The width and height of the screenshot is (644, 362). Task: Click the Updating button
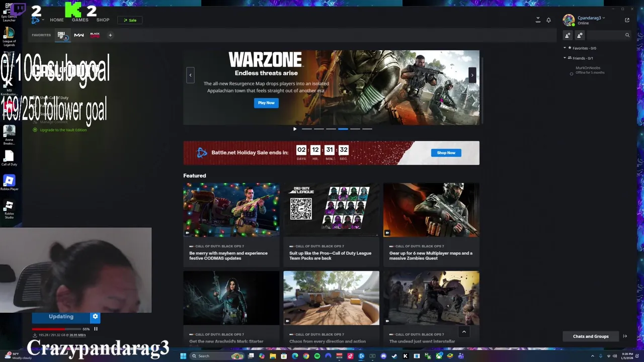tap(61, 316)
